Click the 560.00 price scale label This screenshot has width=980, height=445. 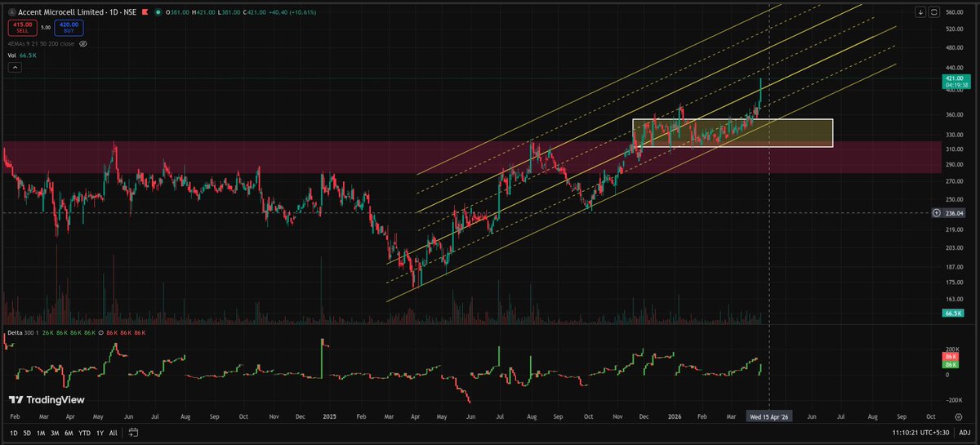(954, 12)
